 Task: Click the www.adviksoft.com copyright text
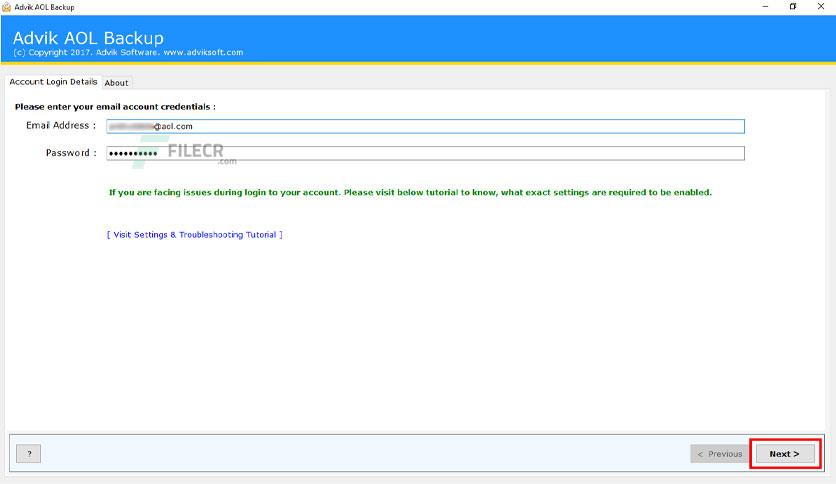[203, 52]
